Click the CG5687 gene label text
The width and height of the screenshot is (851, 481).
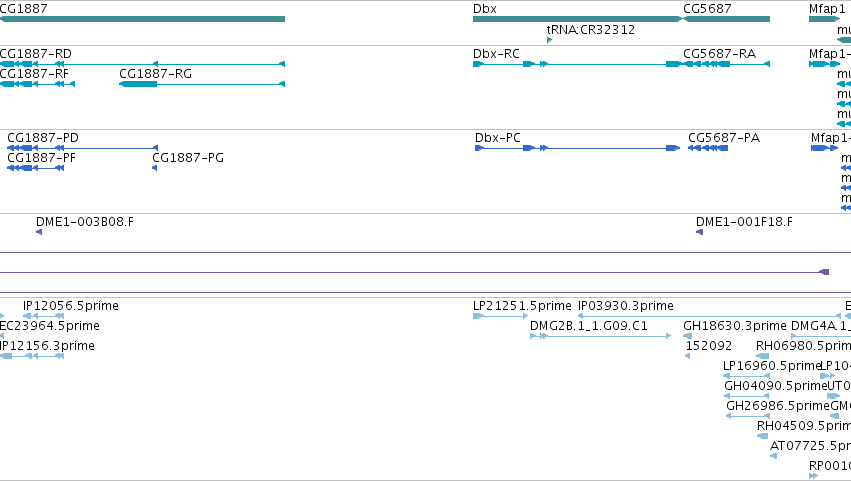click(x=707, y=9)
